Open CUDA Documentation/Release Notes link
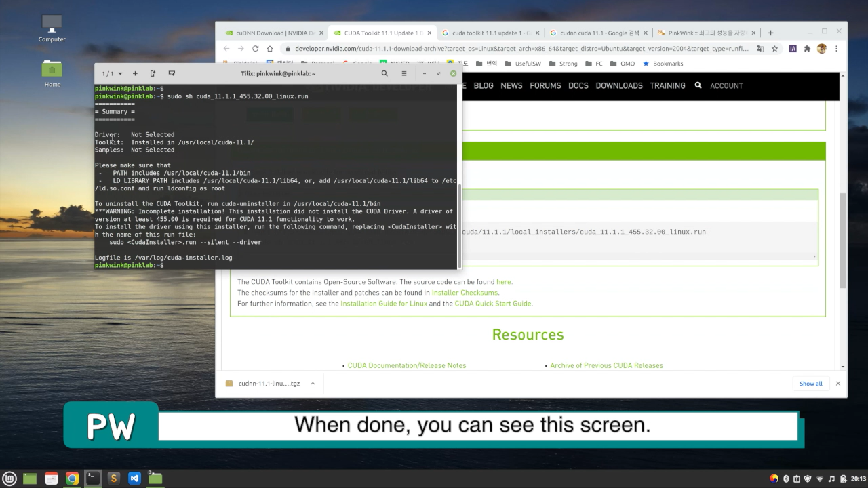The height and width of the screenshot is (488, 868). [x=407, y=365]
